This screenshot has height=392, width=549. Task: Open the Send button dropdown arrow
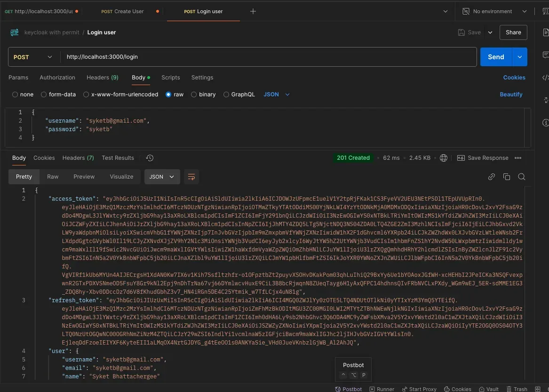(519, 57)
